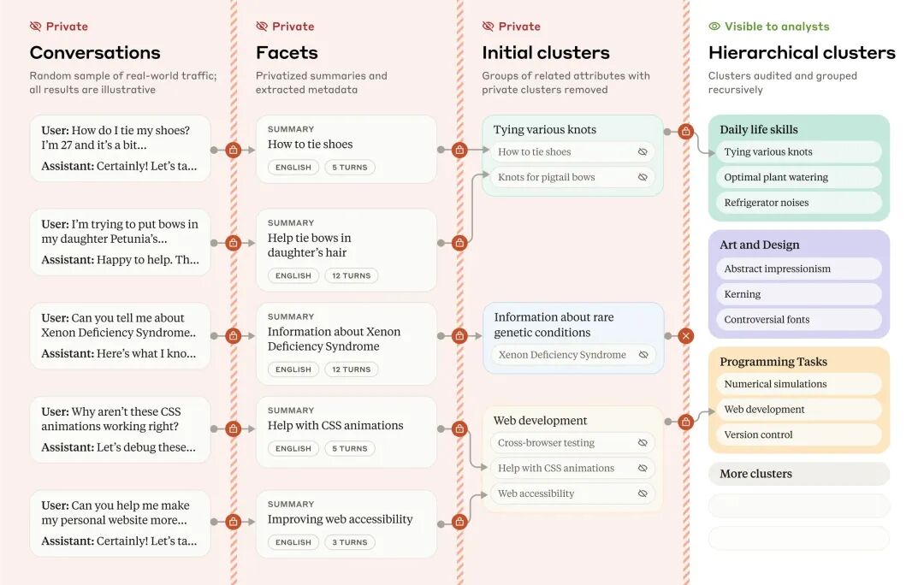Click the eye icon next to "Visible to analysts"
Viewport: 924px width, 585px height.
pyautogui.click(x=714, y=27)
